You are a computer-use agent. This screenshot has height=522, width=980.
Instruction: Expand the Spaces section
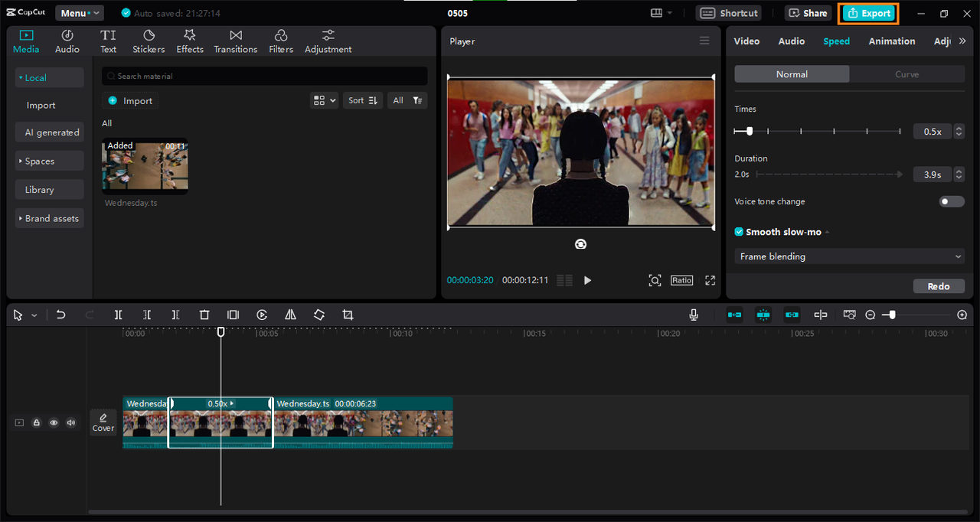pos(49,161)
